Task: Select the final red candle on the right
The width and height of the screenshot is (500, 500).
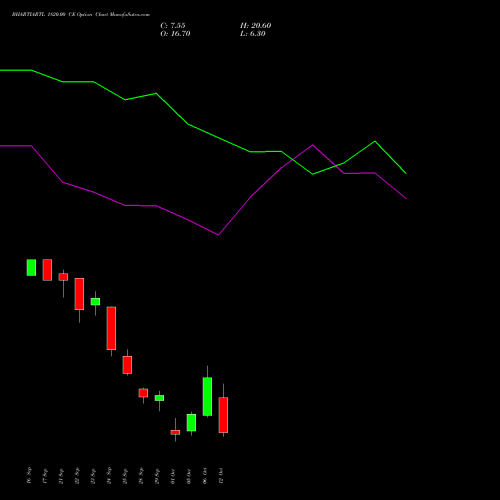Action: point(223,415)
